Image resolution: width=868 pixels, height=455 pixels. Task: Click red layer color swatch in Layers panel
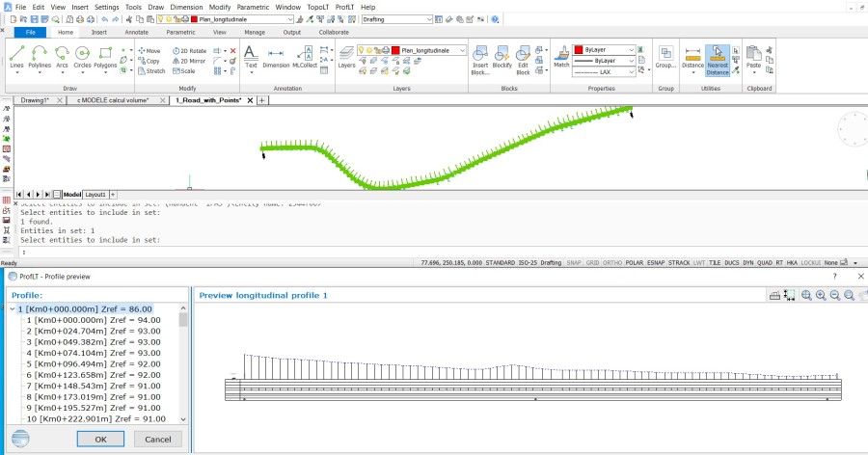(x=395, y=50)
